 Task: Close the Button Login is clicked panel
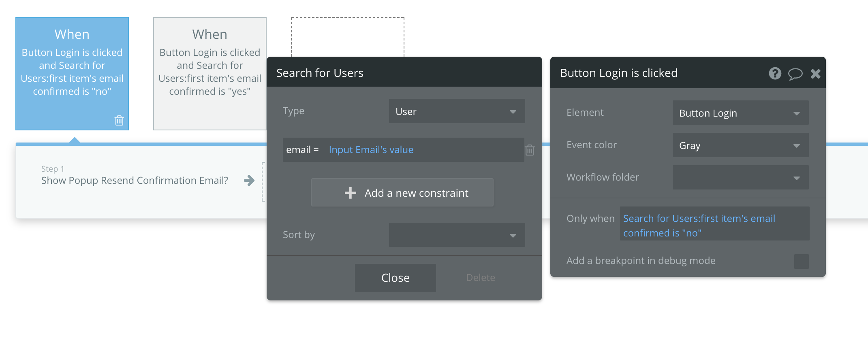tap(815, 74)
